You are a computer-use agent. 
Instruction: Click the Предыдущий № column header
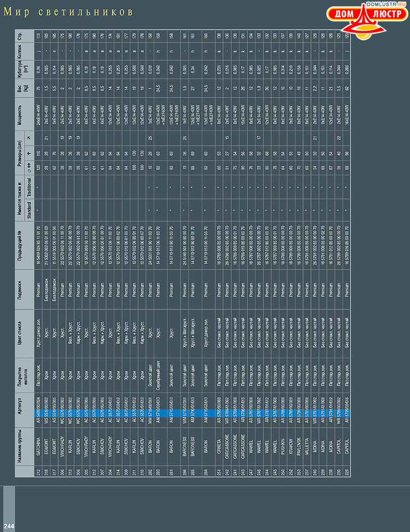click(22, 243)
